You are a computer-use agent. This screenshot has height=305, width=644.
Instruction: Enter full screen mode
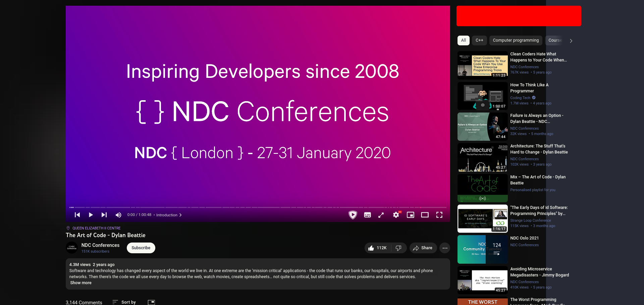[x=439, y=215]
